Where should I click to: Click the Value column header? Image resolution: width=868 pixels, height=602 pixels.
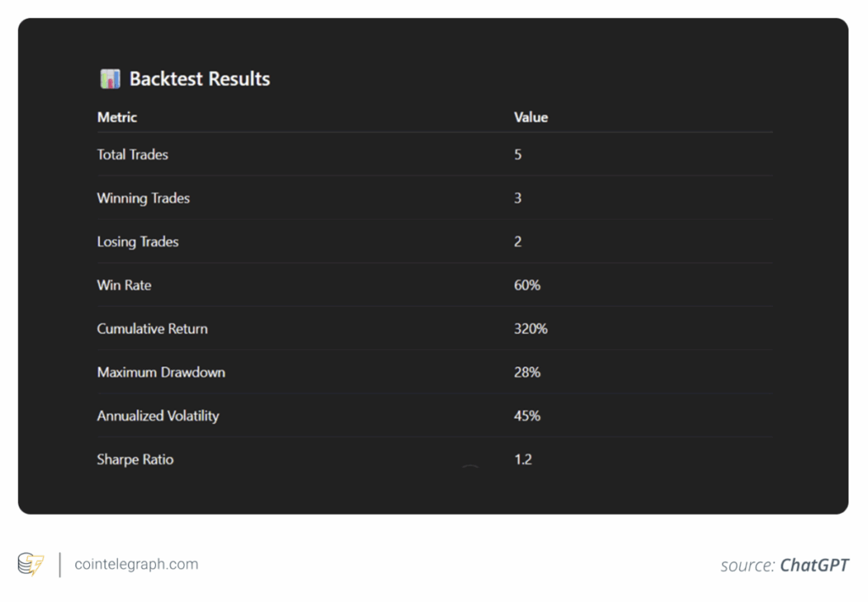531,117
